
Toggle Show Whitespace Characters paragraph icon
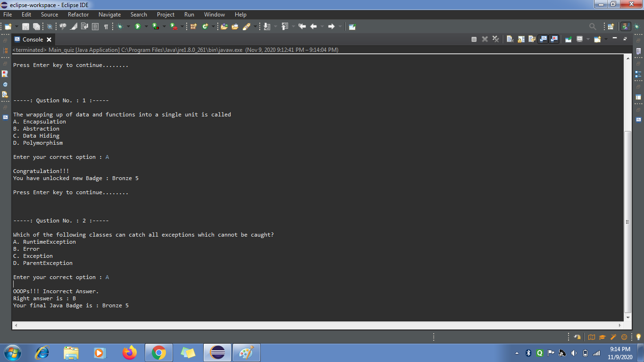[x=106, y=27]
